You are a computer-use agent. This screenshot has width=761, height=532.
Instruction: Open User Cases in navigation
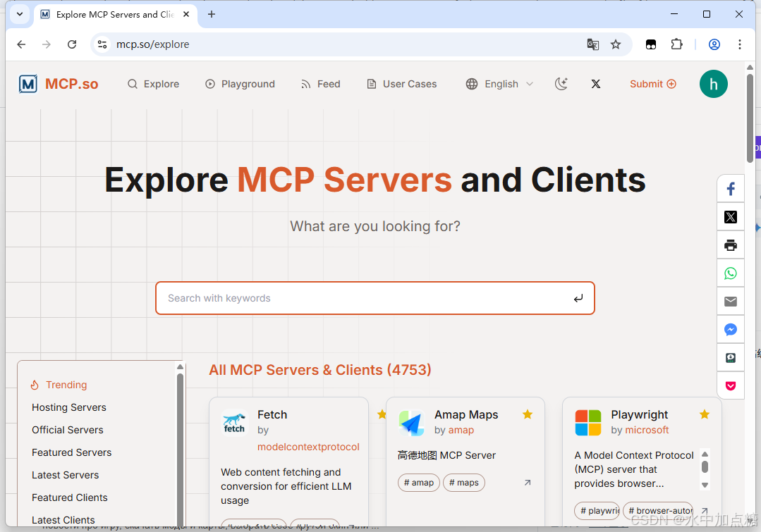[402, 84]
